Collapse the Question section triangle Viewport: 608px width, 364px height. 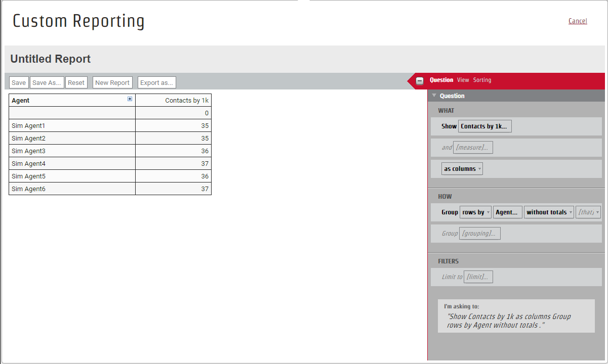click(x=434, y=96)
